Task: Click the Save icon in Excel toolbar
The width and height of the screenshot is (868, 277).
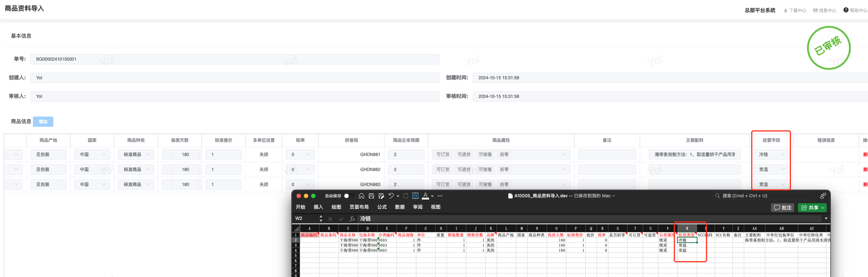Action: [371, 196]
